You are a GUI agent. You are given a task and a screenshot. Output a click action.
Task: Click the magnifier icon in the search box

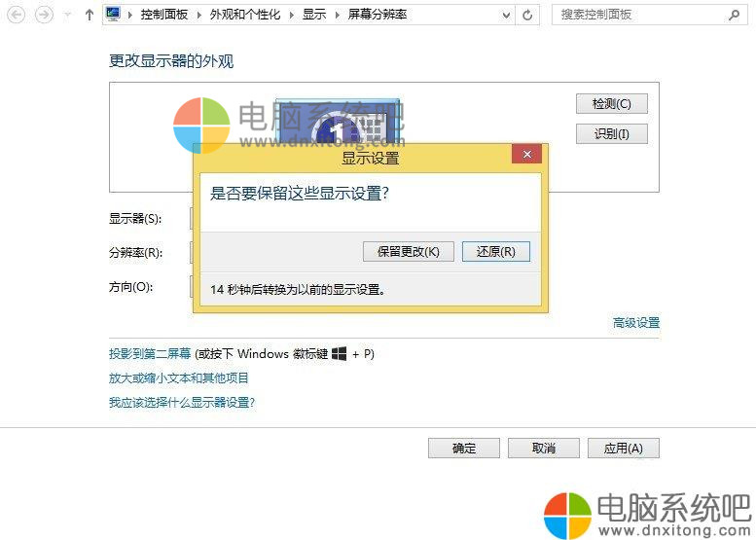[x=734, y=15]
